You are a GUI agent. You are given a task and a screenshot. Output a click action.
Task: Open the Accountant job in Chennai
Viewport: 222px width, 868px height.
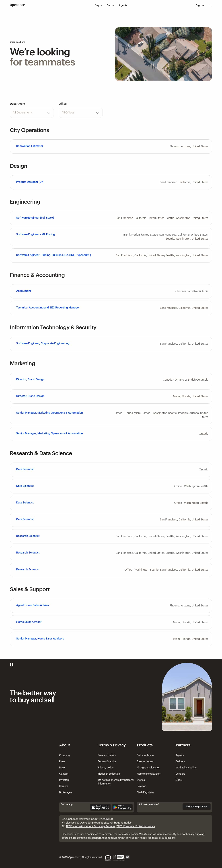[24, 291]
